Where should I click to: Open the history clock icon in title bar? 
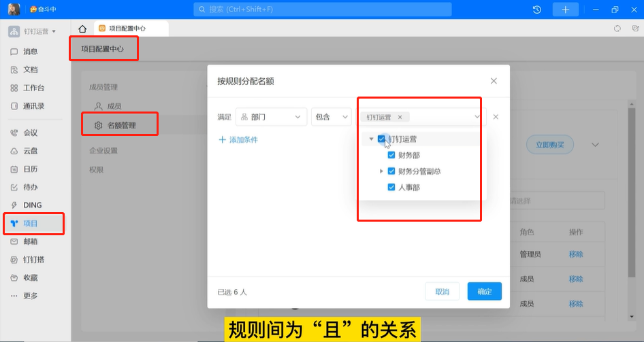(537, 10)
